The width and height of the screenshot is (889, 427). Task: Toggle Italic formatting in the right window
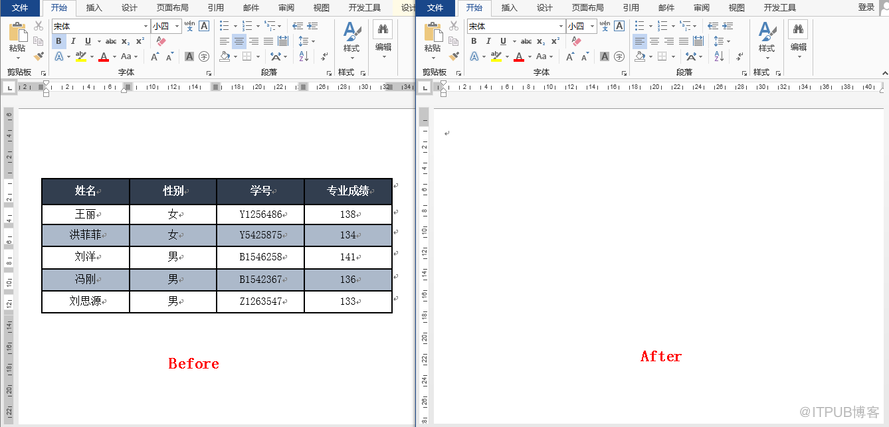[488, 41]
